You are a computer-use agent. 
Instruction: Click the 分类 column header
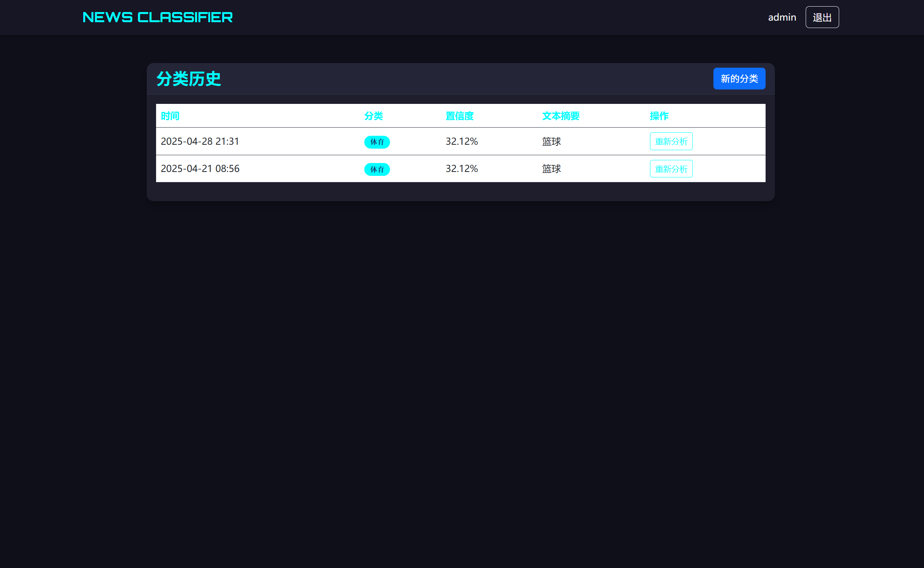pos(374,116)
